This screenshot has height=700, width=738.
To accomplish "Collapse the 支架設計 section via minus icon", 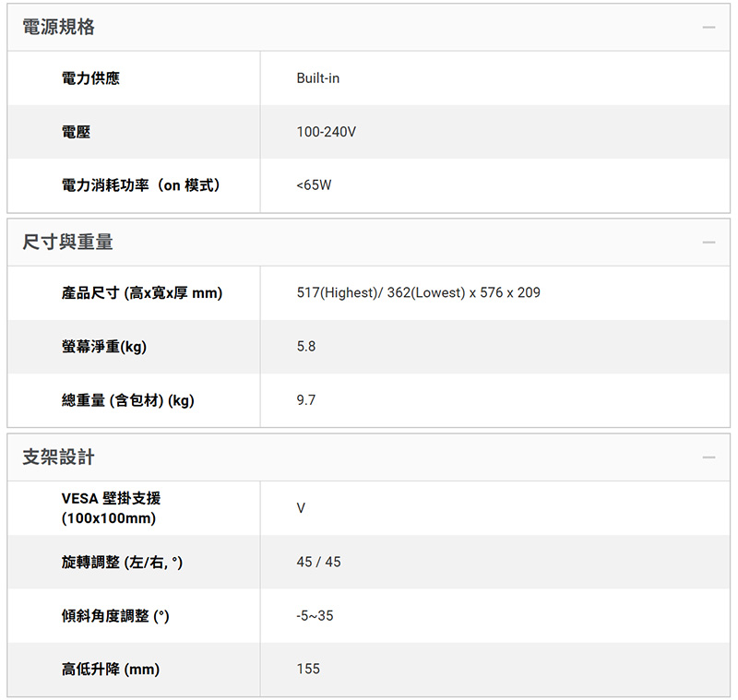I will (x=708, y=457).
